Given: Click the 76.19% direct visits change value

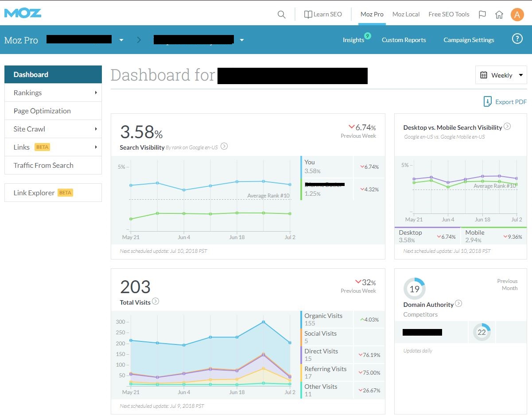Looking at the screenshot, I should 369,355.
